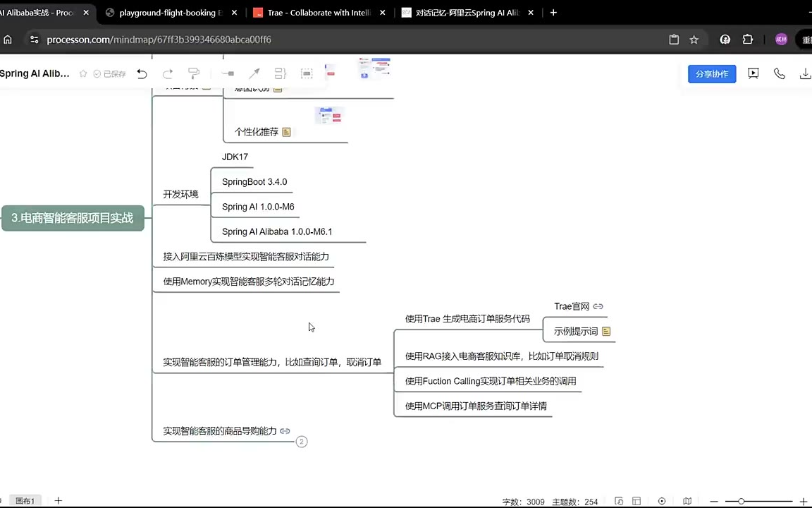Open the map navigator icon in status bar
This screenshot has height=508, width=812.
coord(687,501)
